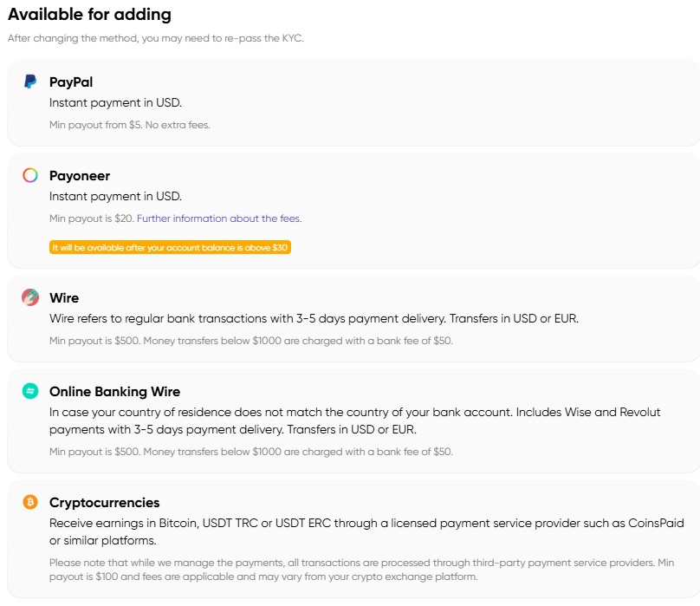Click the Wire 3-5 days delivery description
700x606 pixels.
[x=314, y=318]
